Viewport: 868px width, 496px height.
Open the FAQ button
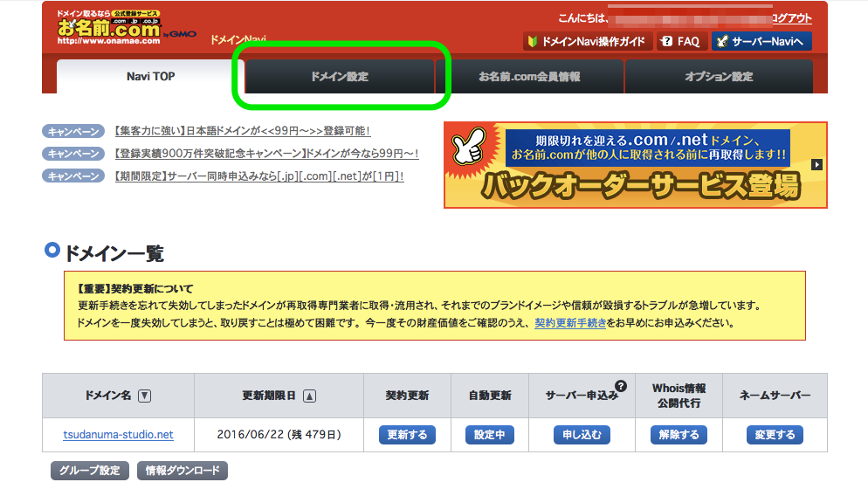681,42
